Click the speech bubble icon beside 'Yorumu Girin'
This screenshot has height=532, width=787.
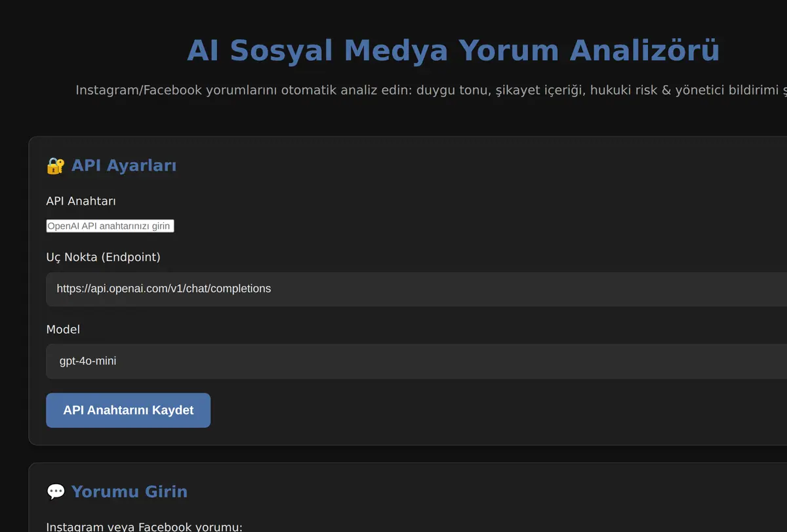pos(56,492)
